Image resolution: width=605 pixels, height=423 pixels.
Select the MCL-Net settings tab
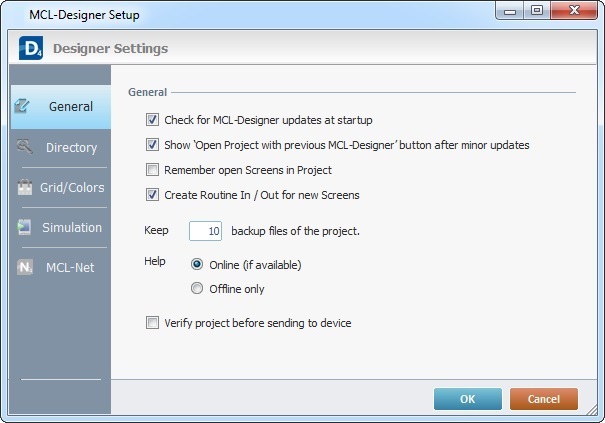click(x=70, y=268)
